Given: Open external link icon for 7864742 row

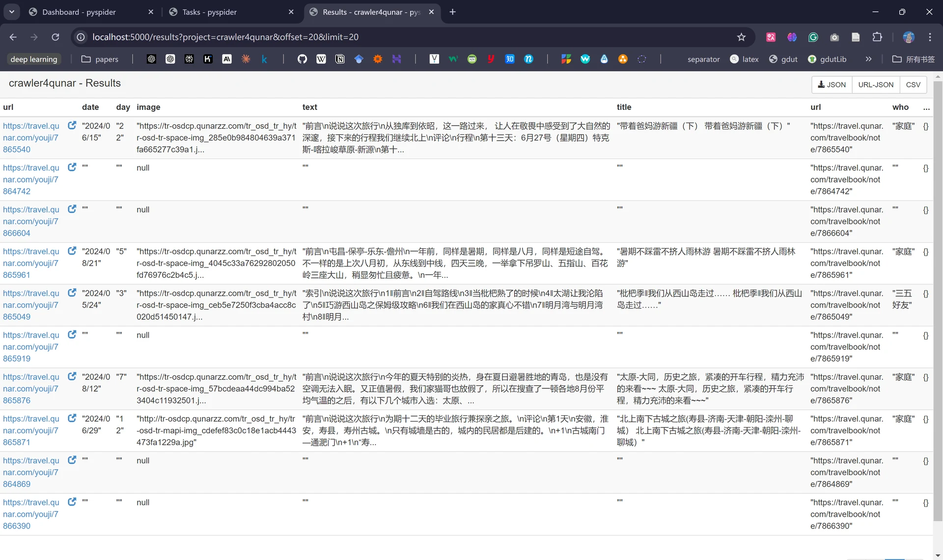Looking at the screenshot, I should click(x=72, y=167).
